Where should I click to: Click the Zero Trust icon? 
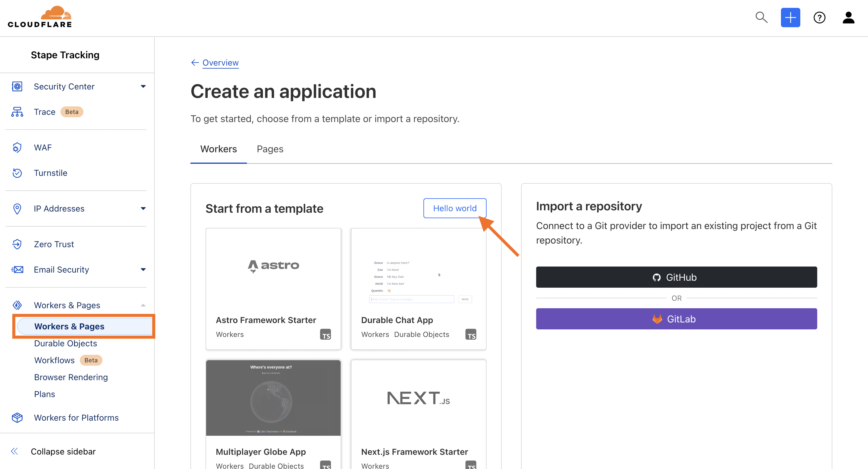pyautogui.click(x=17, y=244)
